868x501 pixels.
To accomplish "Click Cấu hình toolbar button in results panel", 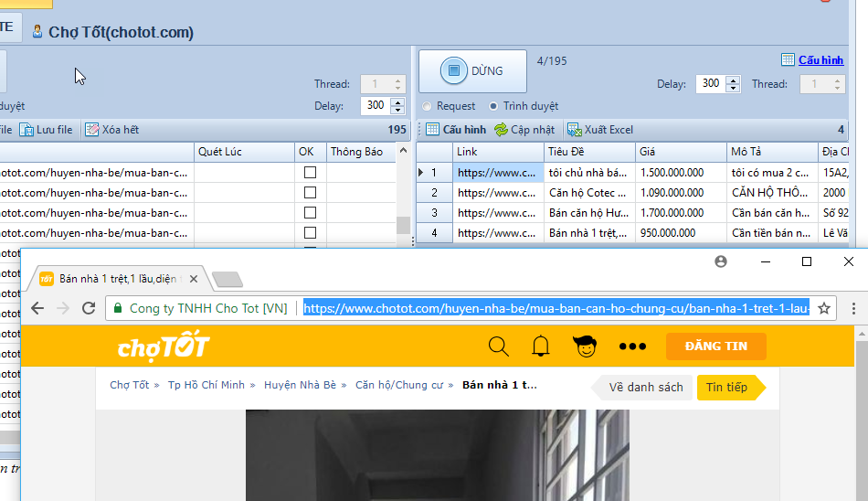I will point(456,130).
